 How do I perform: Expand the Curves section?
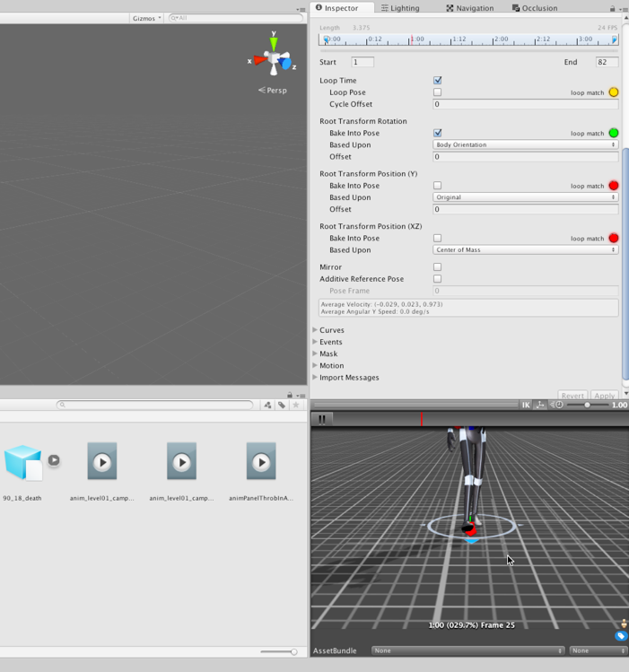315,330
